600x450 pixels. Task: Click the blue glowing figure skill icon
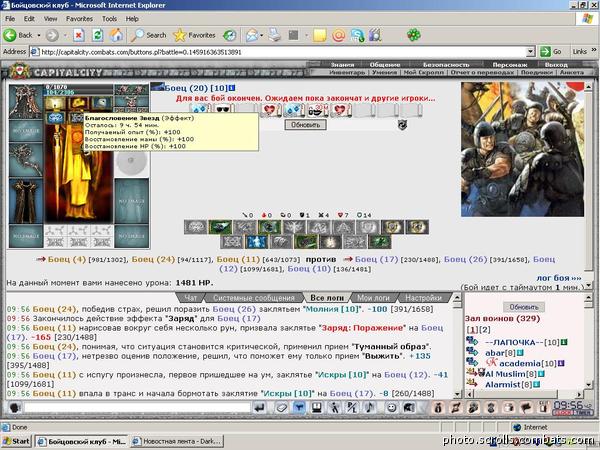[256, 242]
